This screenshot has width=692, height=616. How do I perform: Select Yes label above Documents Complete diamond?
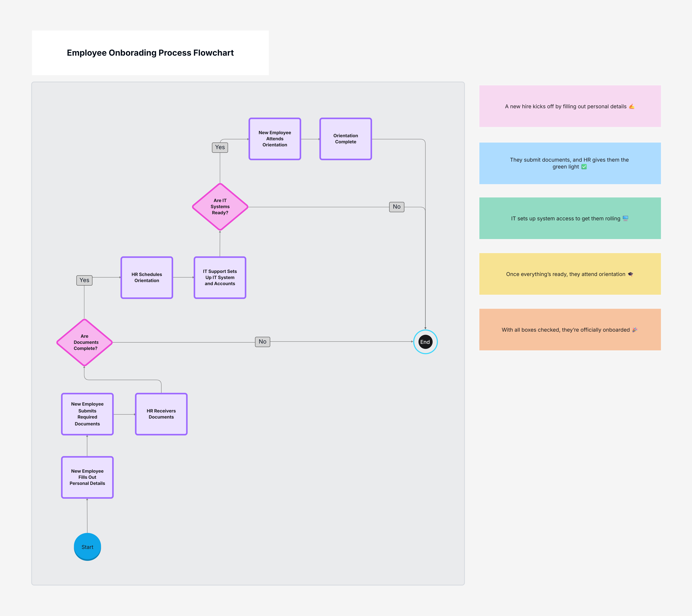(84, 280)
